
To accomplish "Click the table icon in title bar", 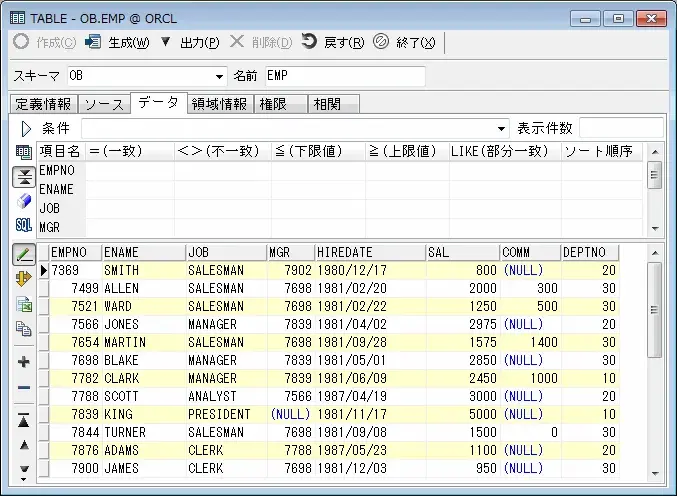I will coord(17,19).
